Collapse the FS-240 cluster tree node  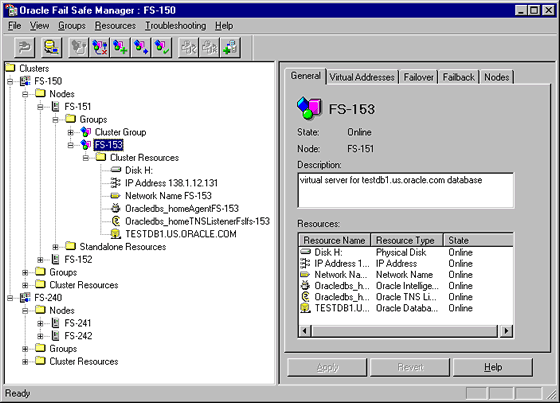click(x=10, y=298)
